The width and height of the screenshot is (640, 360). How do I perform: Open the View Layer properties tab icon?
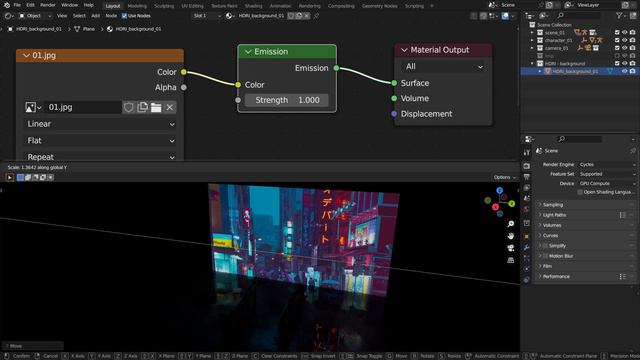coord(527,187)
